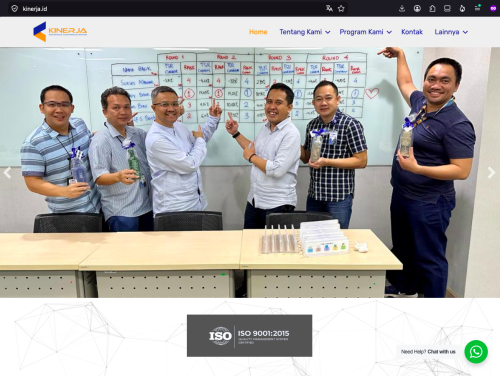Screen dimensions: 500x376
Task: Show the previous slide with left arrow
Action: coord(7,173)
